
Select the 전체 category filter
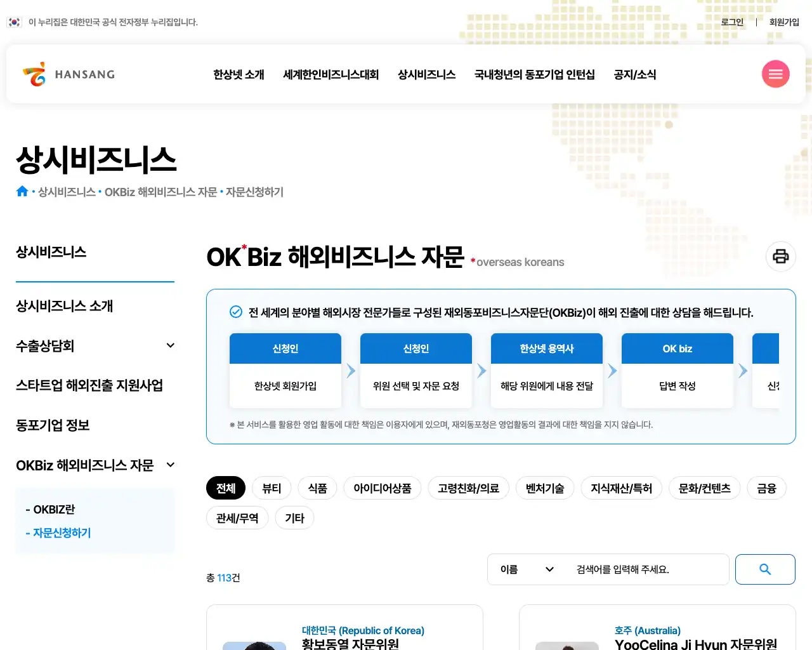click(226, 488)
